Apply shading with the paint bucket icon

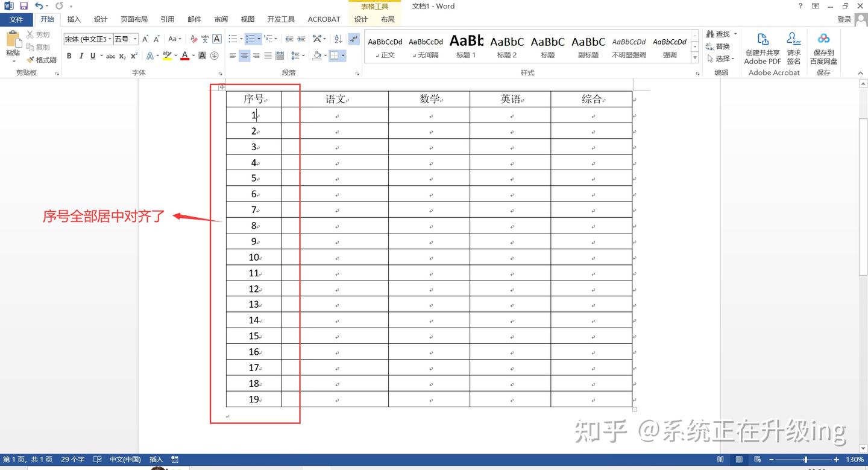pyautogui.click(x=318, y=56)
